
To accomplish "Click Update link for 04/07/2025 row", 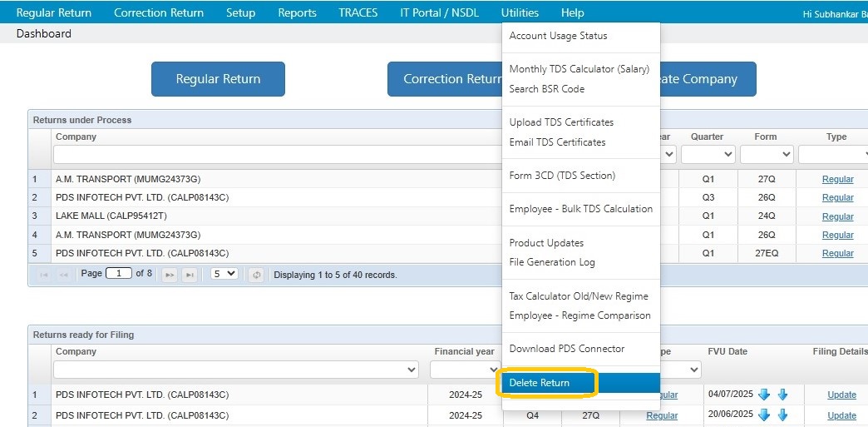I will click(x=841, y=395).
